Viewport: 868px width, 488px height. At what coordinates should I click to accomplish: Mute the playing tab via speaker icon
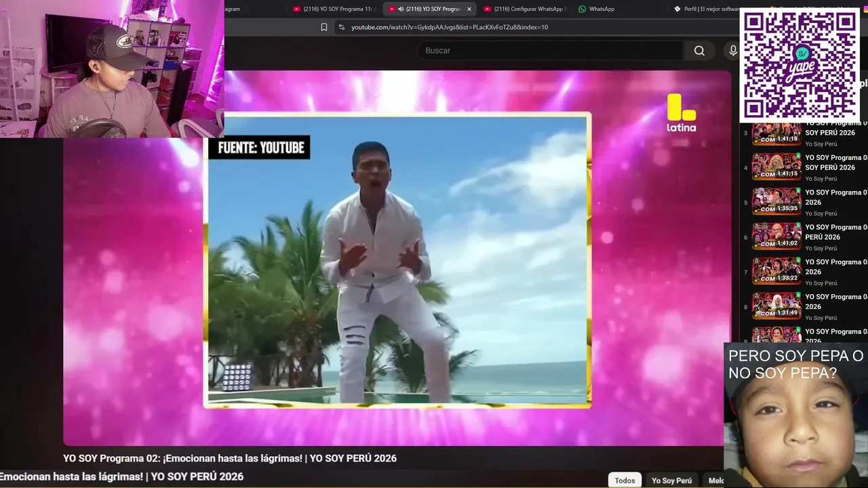coord(401,9)
